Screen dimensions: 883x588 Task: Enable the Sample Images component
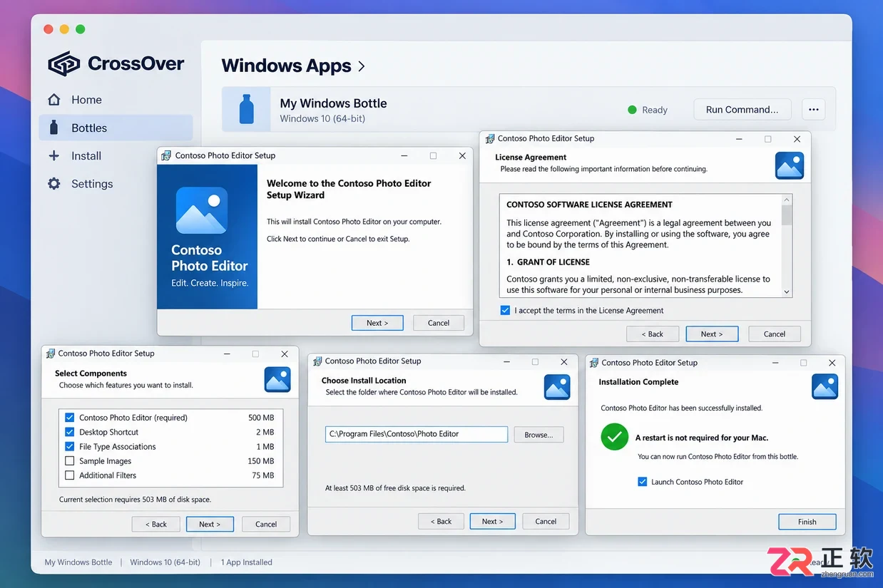[x=70, y=461]
